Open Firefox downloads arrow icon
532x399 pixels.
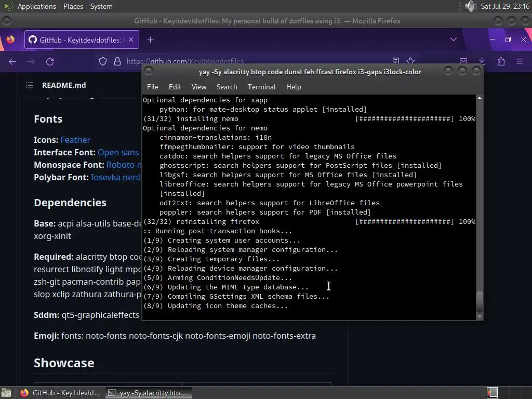[482, 61]
